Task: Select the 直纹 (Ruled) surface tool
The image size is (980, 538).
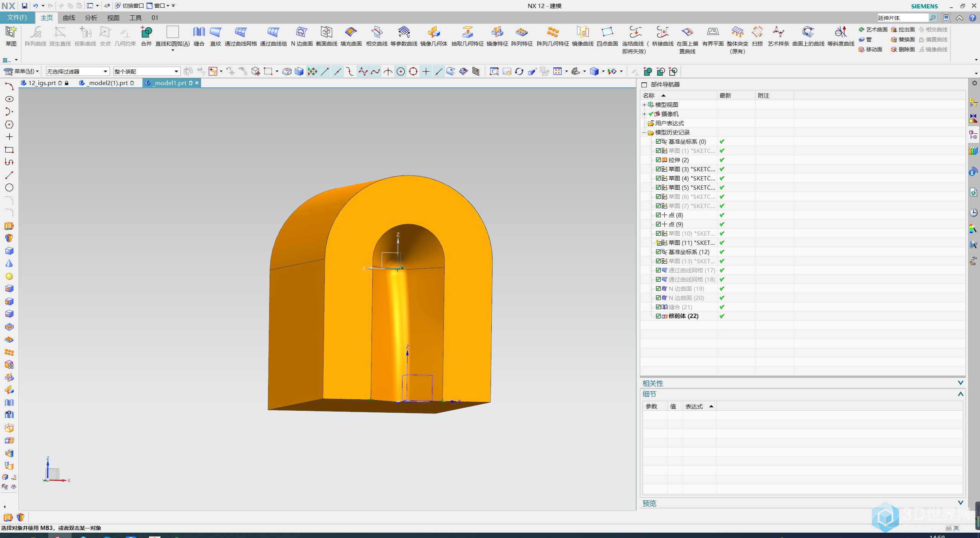Action: tap(216, 36)
